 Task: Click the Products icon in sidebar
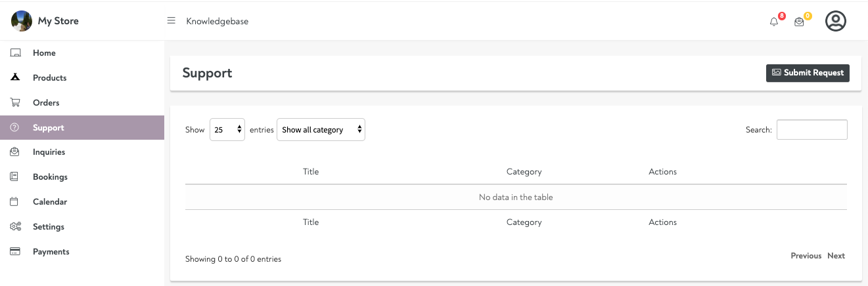click(16, 77)
